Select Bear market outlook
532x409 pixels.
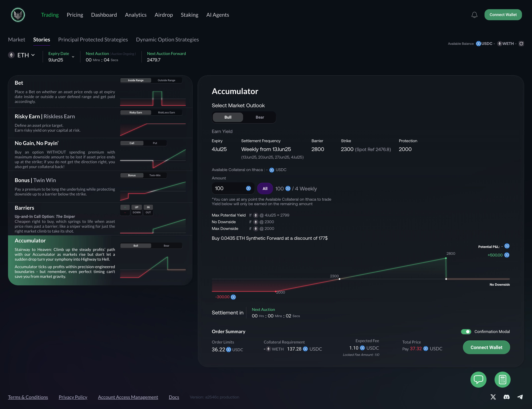pyautogui.click(x=260, y=117)
